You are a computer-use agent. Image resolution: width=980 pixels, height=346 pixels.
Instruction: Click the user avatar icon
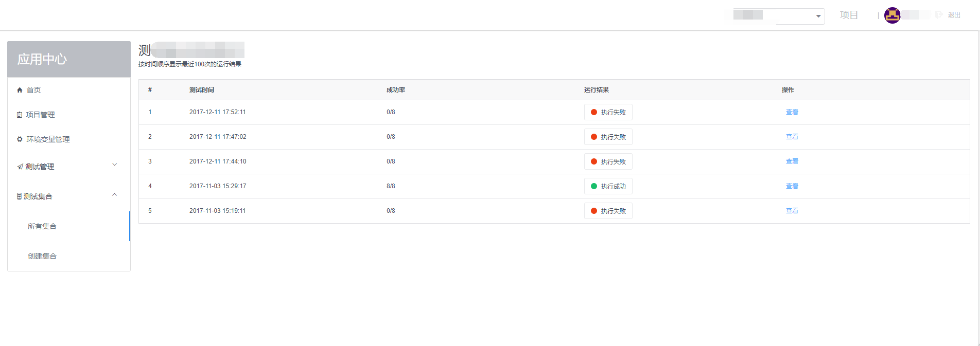pos(892,15)
